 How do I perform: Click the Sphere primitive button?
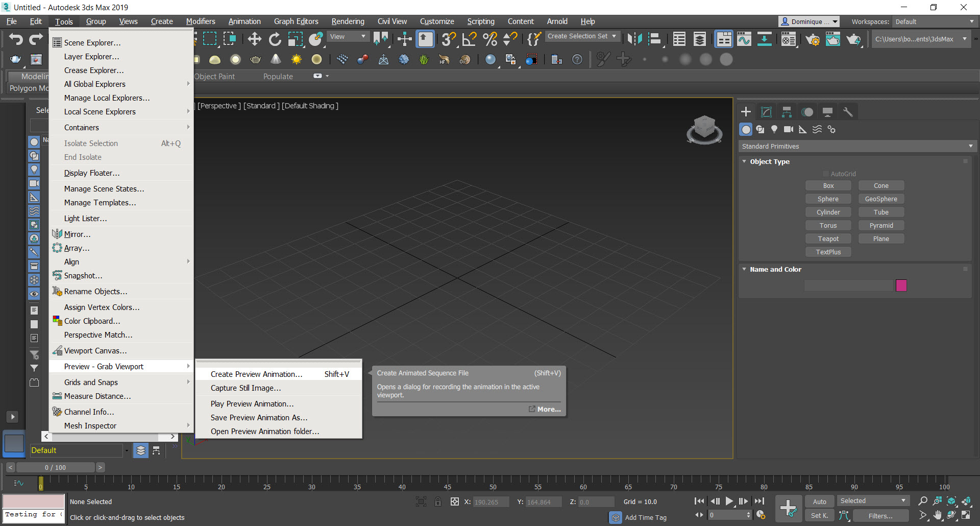(828, 199)
